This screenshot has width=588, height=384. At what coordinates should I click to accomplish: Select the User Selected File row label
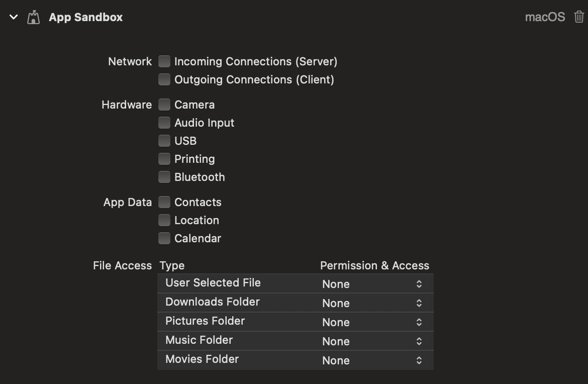(x=213, y=283)
